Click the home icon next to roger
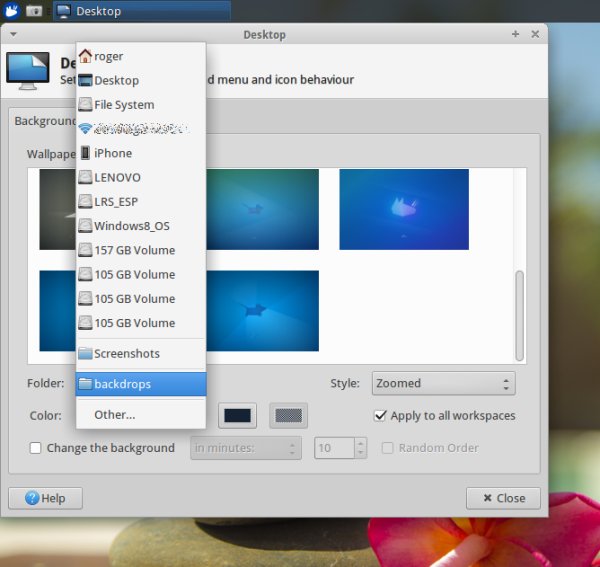The width and height of the screenshot is (600, 567). (85, 56)
